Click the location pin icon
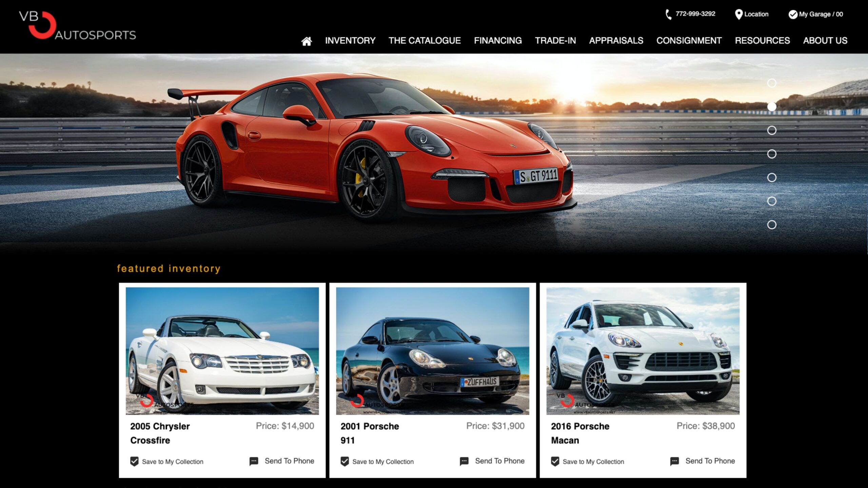Screen dimensions: 868x488 click(x=738, y=14)
